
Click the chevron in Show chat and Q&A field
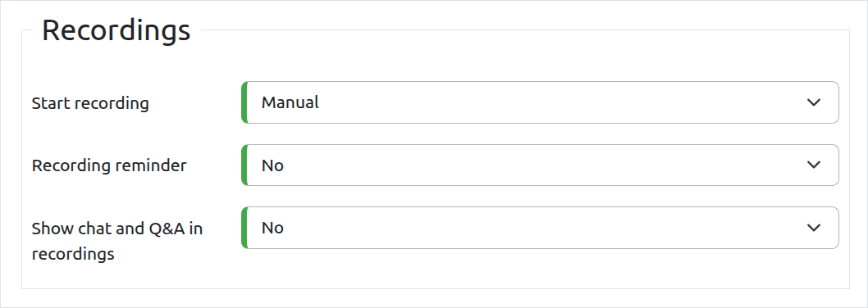click(x=813, y=228)
